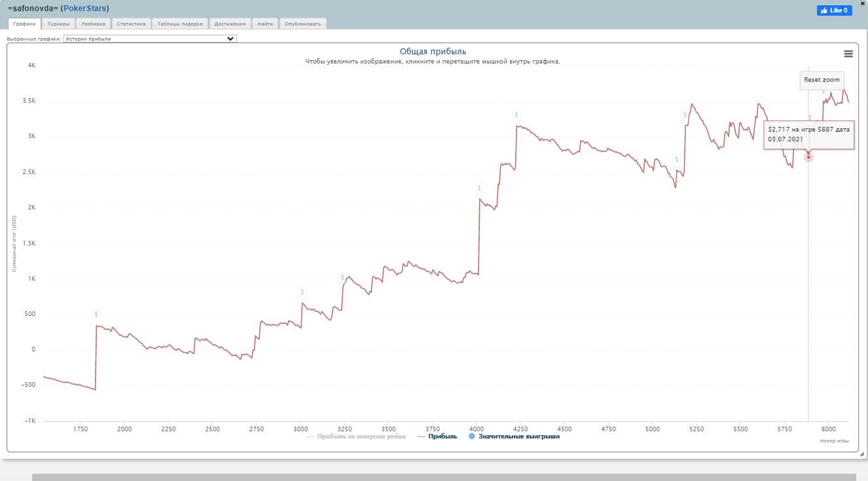This screenshot has width=868, height=481.
Task: Switch to the Турниры tab
Action: (x=58, y=24)
